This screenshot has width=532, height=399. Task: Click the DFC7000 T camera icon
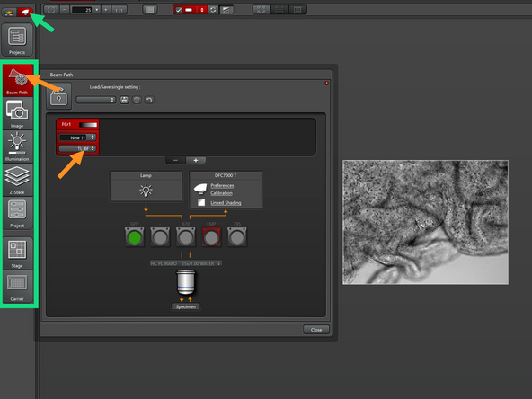(x=200, y=189)
